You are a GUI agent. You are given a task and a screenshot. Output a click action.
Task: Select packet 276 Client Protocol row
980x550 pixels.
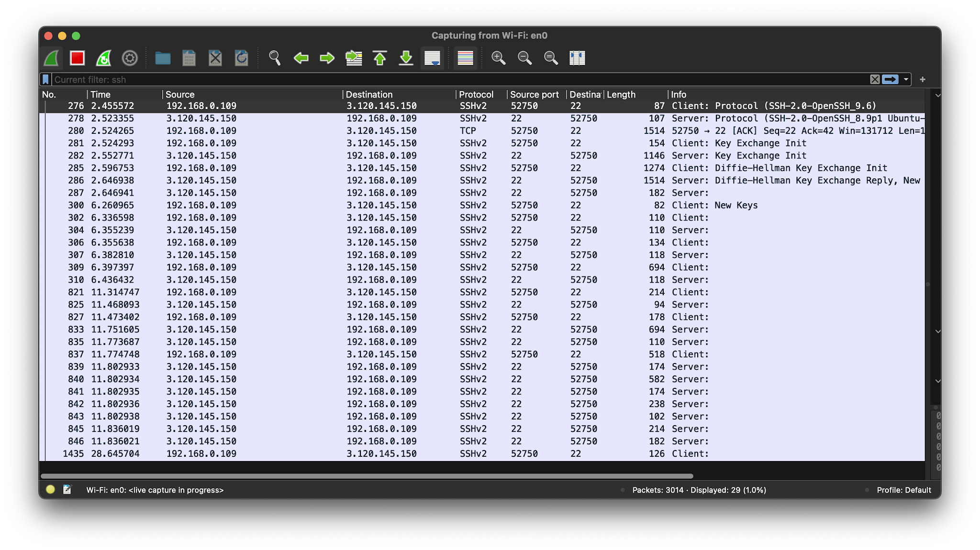tap(482, 106)
